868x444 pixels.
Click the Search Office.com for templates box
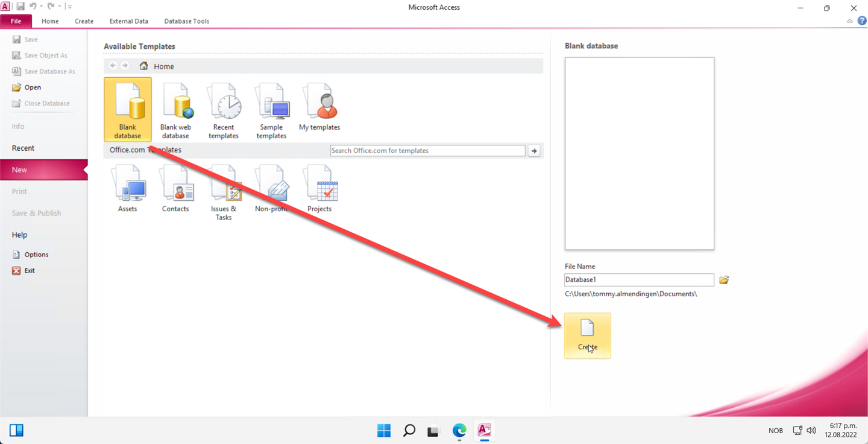(428, 151)
